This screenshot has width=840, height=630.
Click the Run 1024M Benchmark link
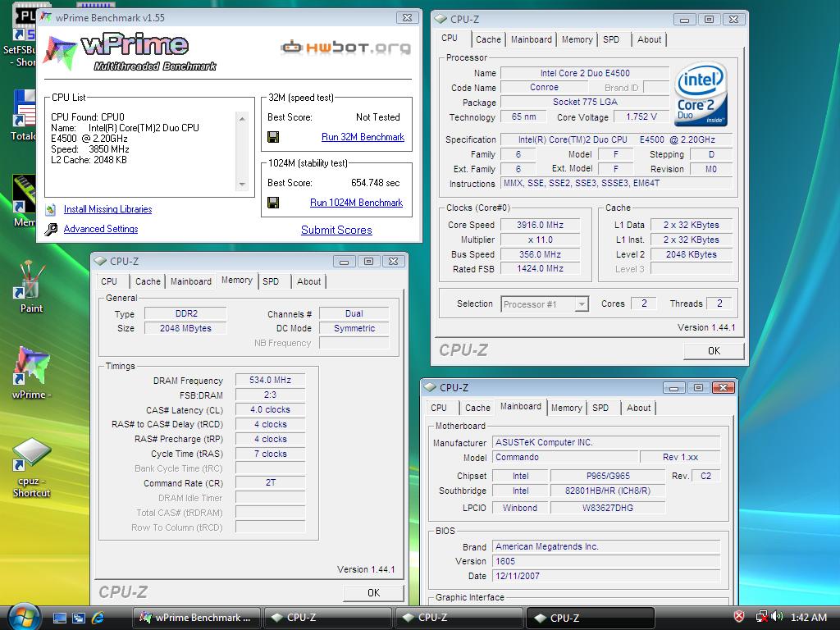356,203
